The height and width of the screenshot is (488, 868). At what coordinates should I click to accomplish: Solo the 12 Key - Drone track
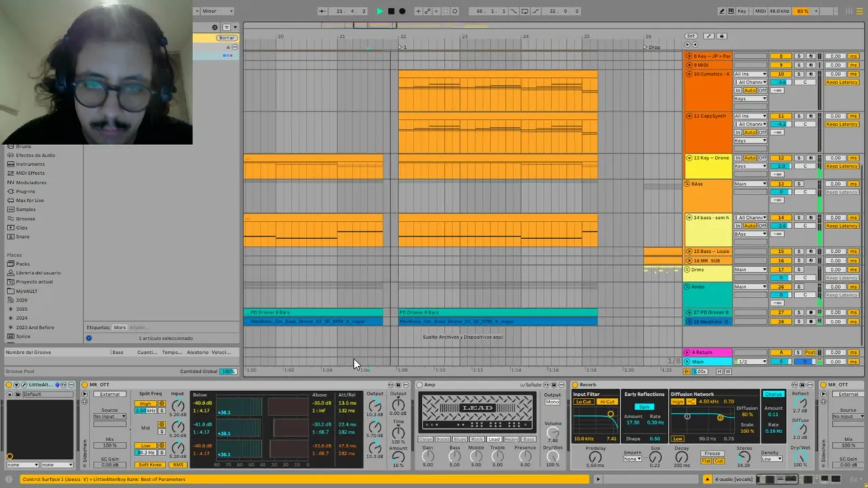799,158
